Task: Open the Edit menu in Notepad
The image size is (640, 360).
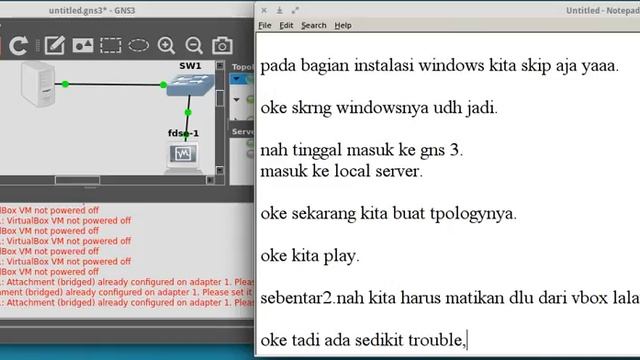Action: point(286,25)
